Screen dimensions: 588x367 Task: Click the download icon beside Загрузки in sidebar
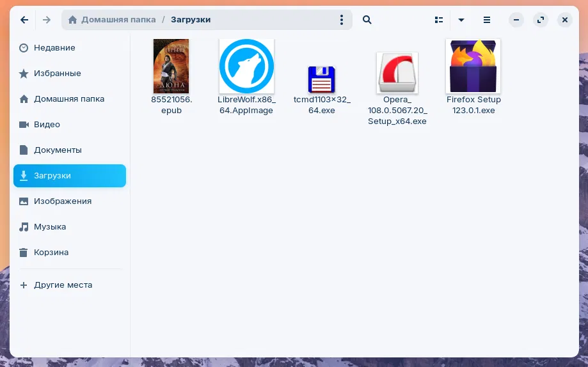(24, 175)
